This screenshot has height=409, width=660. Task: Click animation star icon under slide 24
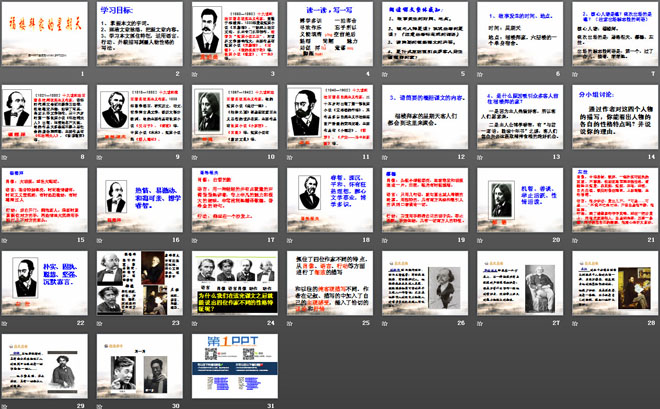[194, 324]
